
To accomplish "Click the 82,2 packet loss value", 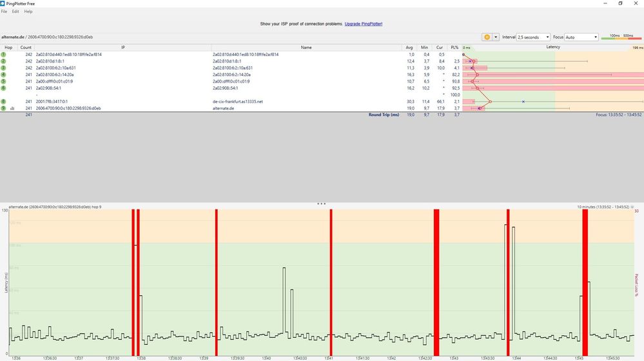I will tap(456, 75).
